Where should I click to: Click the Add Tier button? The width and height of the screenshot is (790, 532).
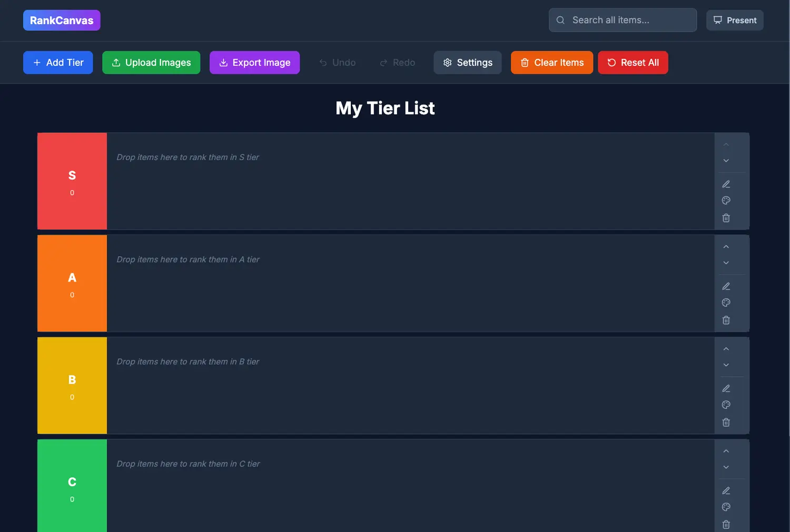point(58,63)
